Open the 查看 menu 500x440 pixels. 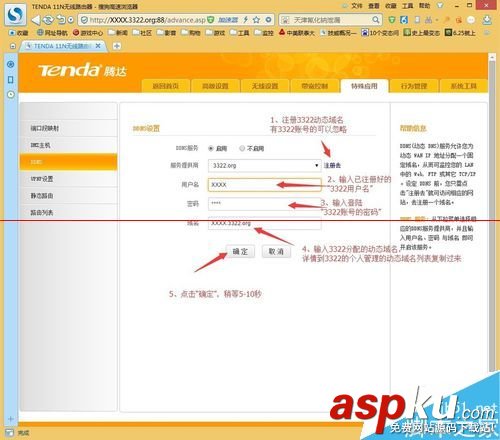pyautogui.click(x=374, y=6)
